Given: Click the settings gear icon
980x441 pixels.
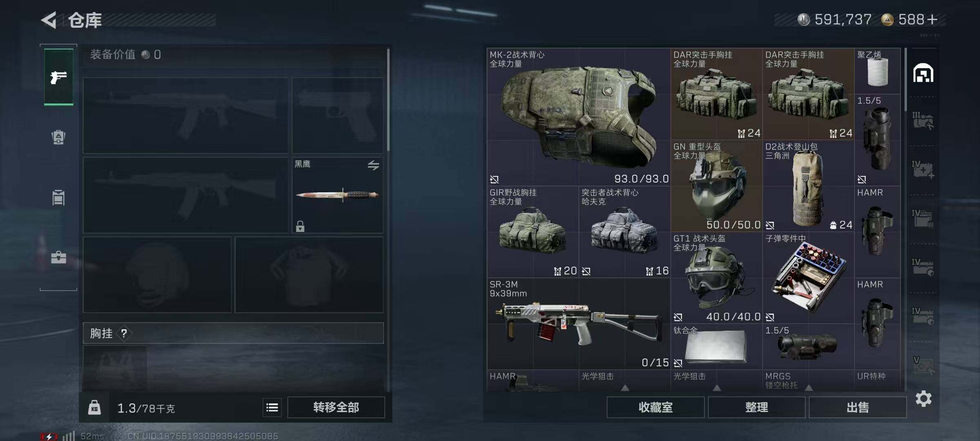Looking at the screenshot, I should [x=923, y=399].
